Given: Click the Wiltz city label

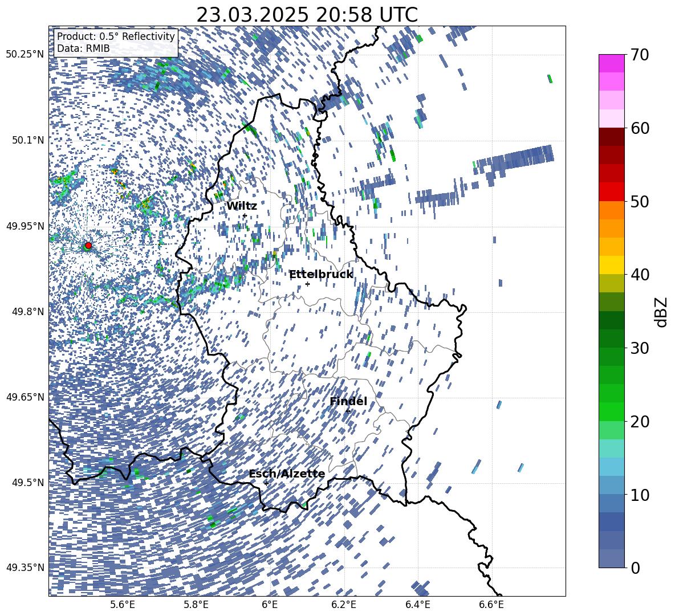Looking at the screenshot, I should pyautogui.click(x=242, y=206).
